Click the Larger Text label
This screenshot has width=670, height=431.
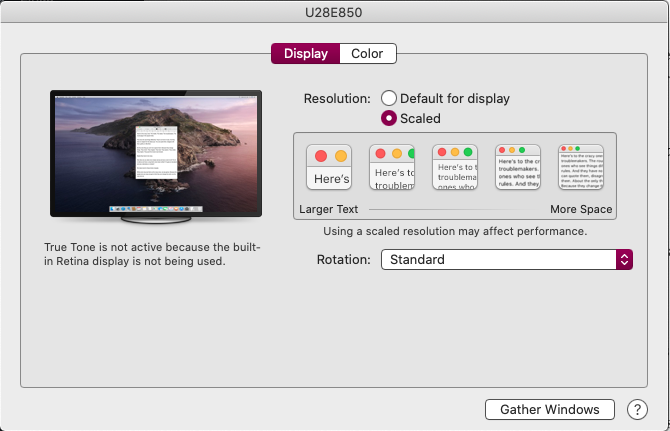[x=328, y=210]
